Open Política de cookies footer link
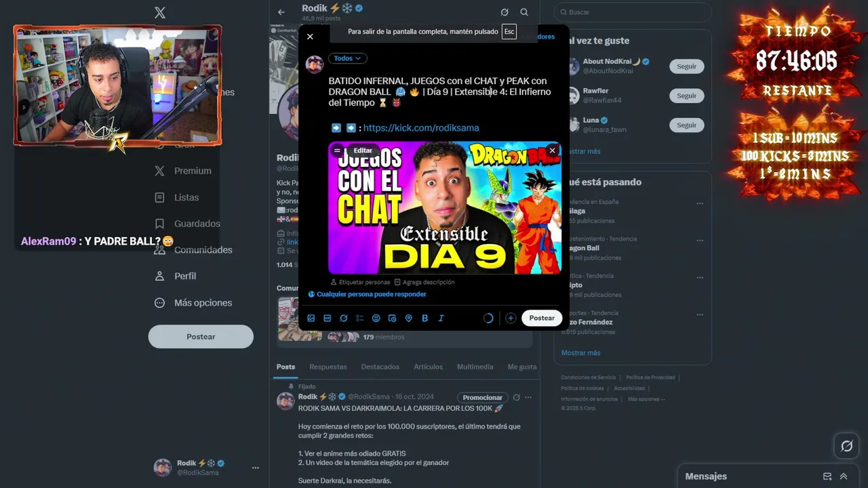The width and height of the screenshot is (868, 488). pos(583,388)
